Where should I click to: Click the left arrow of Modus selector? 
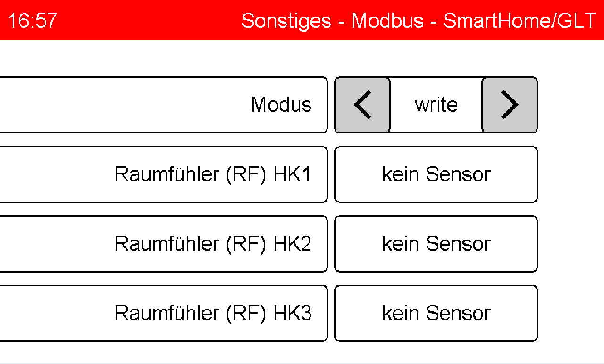362,105
